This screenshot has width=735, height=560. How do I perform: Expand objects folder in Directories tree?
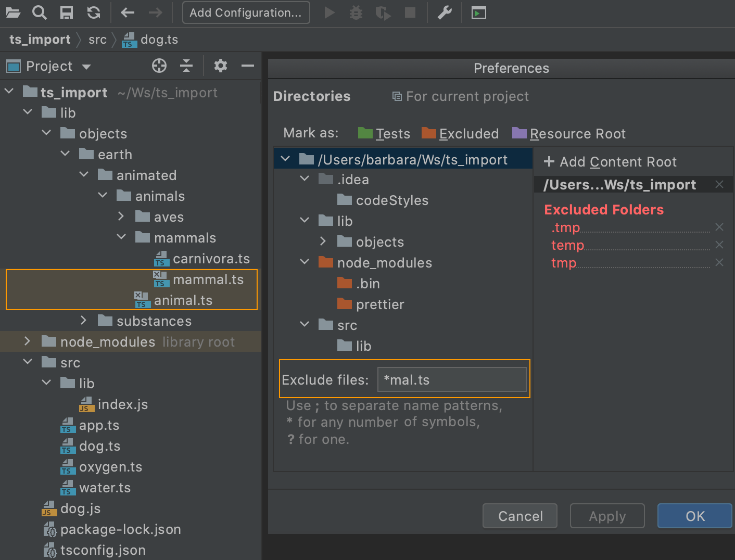323,241
